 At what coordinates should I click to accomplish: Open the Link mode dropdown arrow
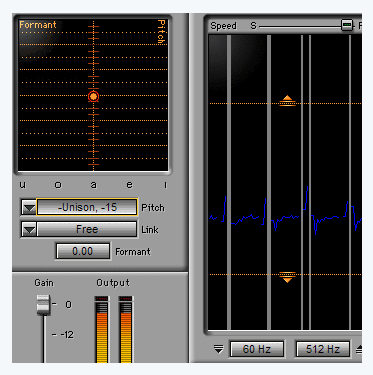tap(29, 230)
